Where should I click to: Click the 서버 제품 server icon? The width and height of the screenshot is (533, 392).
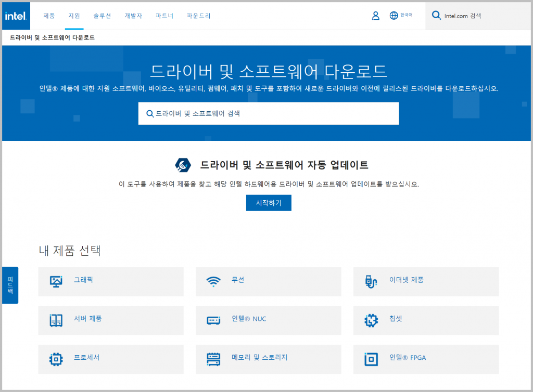(x=56, y=320)
